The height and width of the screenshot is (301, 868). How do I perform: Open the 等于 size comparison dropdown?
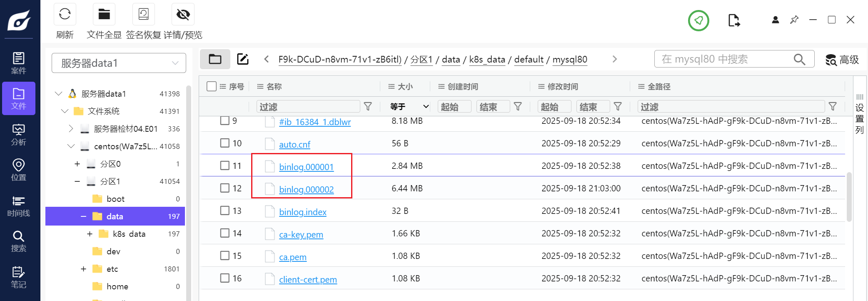409,107
